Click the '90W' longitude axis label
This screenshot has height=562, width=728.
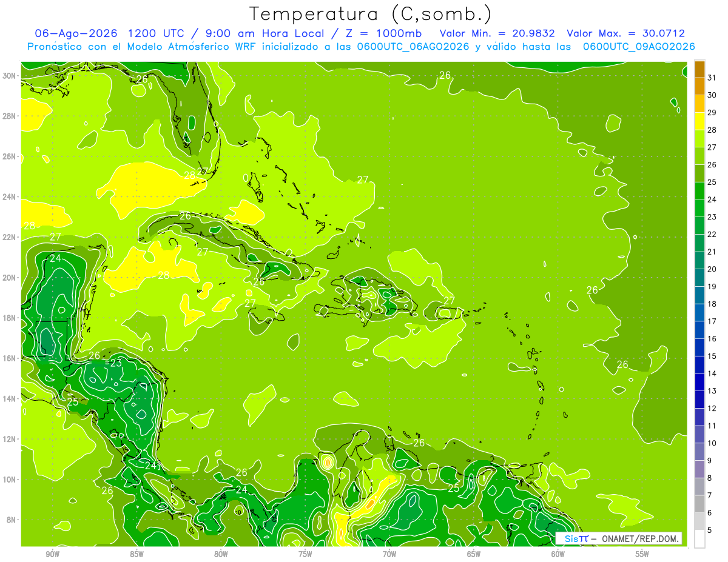pyautogui.click(x=52, y=555)
